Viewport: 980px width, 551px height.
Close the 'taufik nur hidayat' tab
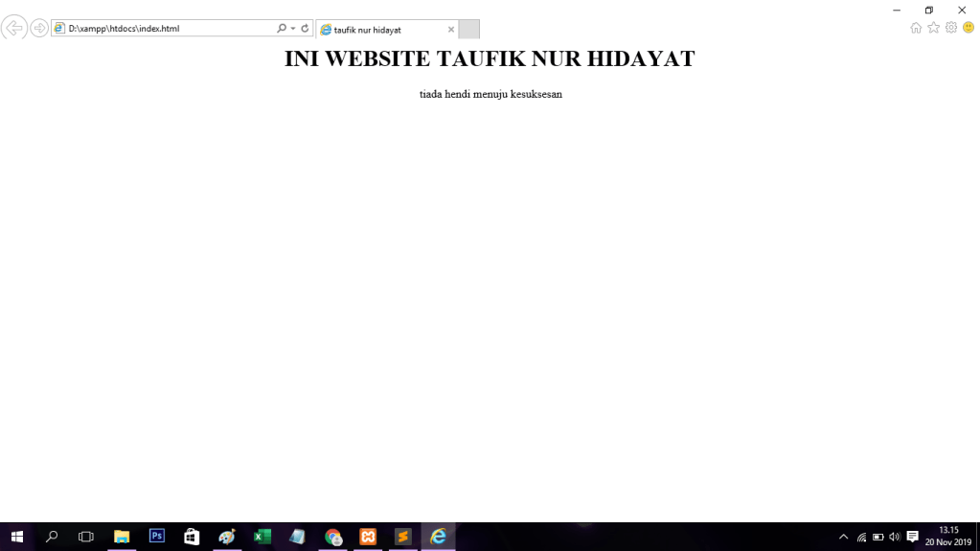tap(451, 30)
